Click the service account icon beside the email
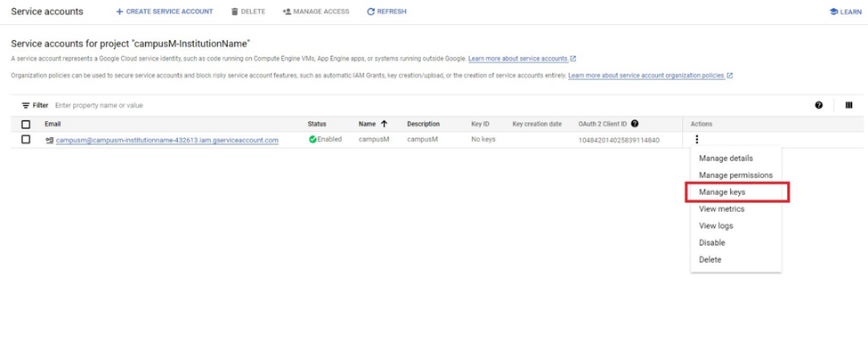The image size is (868, 342). click(49, 140)
